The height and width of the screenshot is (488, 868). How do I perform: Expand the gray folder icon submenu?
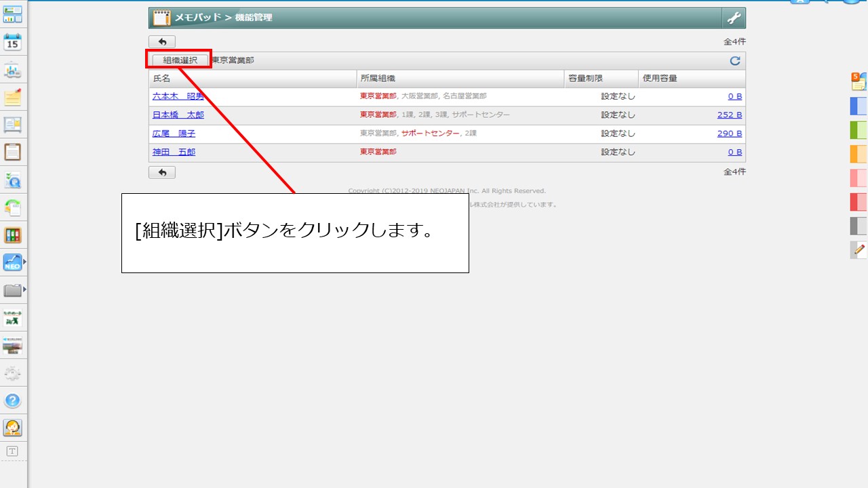[x=25, y=289]
